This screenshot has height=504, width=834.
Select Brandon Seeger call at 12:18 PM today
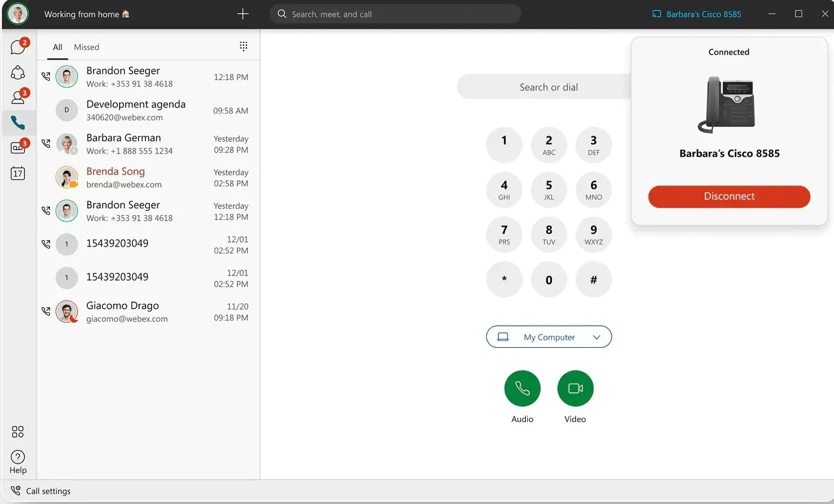[148, 77]
